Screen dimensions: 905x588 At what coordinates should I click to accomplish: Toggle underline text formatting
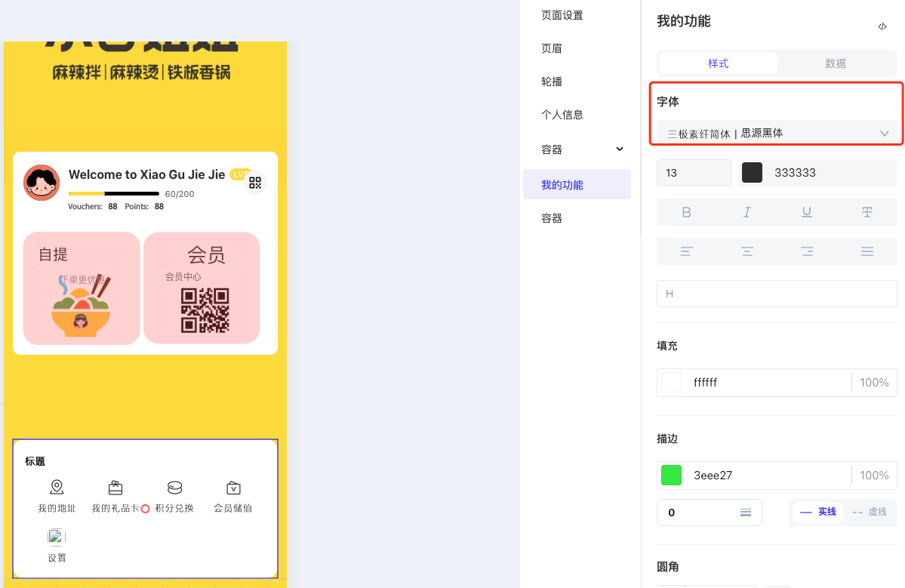(807, 212)
